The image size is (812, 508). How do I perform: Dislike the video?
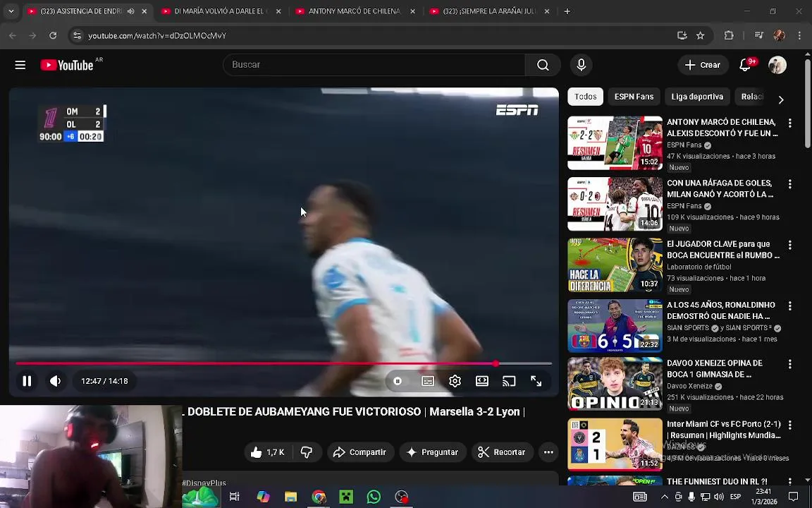307,452
